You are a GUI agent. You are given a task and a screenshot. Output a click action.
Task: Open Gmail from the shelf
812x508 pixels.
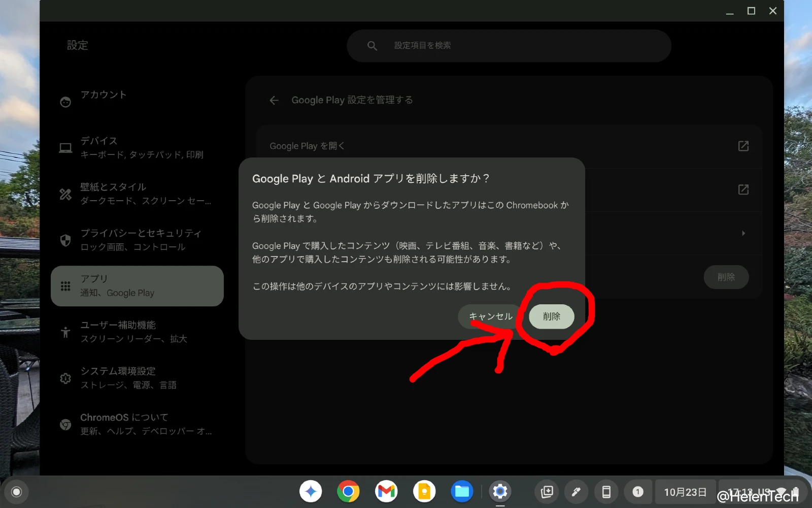click(x=386, y=491)
